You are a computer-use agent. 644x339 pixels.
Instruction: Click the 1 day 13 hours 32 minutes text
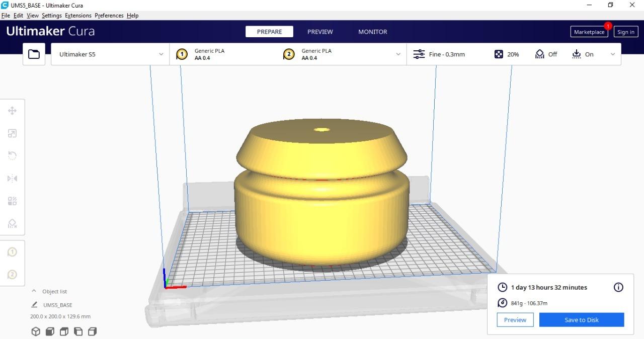coord(549,287)
